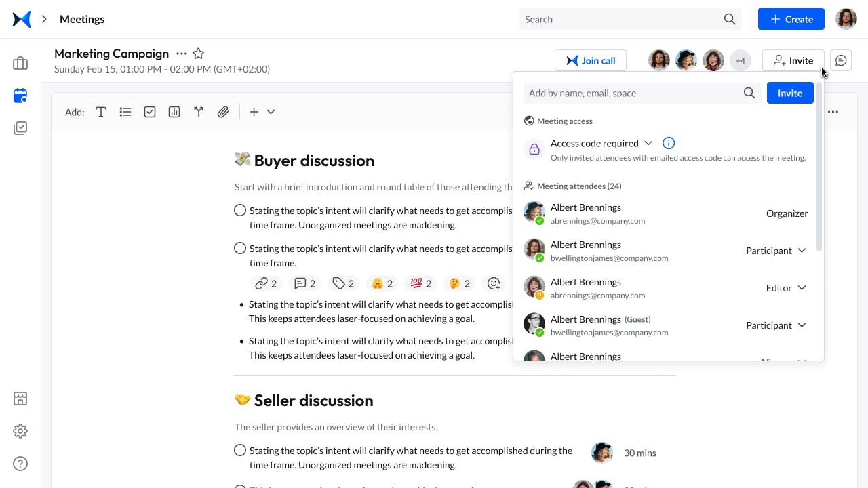868x488 pixels.
Task: Add a branch decision block
Action: [x=199, y=112]
